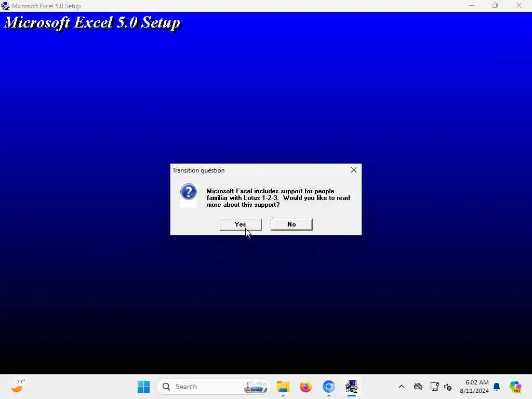The height and width of the screenshot is (399, 532).
Task: Choose No in the Transition question dialog
Action: point(291,224)
